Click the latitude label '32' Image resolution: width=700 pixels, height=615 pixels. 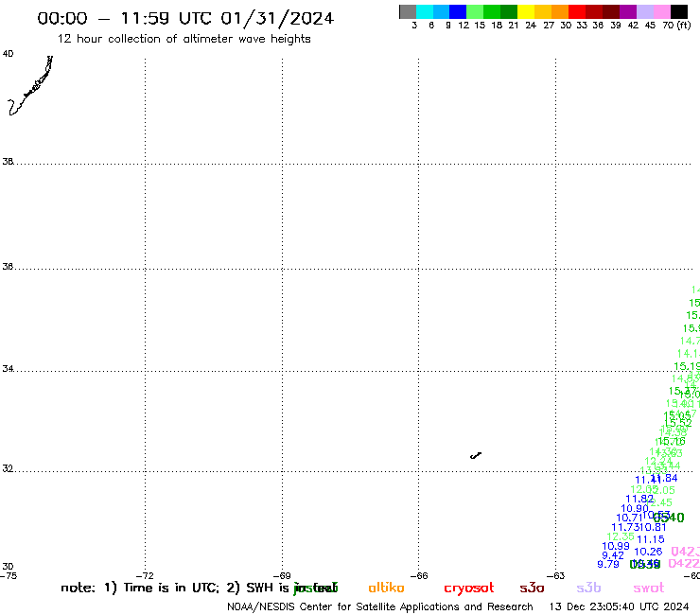8,469
